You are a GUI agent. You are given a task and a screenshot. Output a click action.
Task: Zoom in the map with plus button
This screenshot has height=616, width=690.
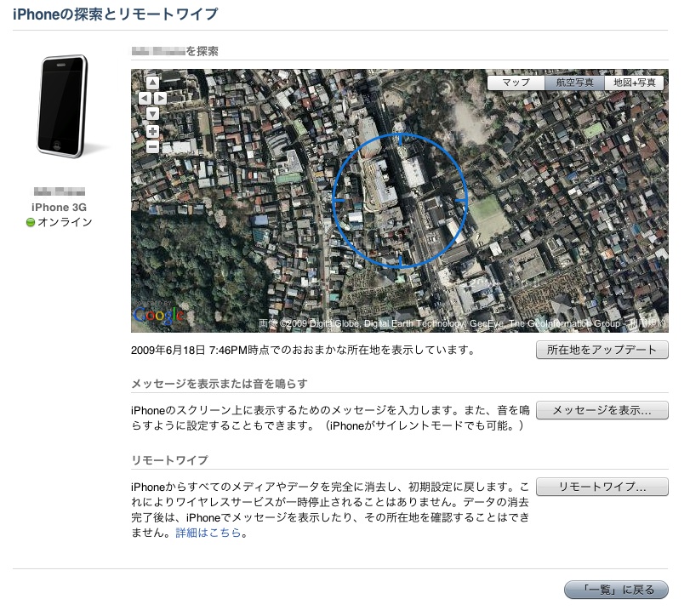pos(152,131)
